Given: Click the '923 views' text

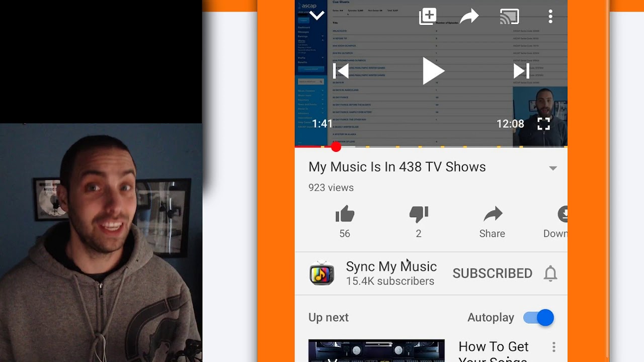Looking at the screenshot, I should click(x=331, y=188).
